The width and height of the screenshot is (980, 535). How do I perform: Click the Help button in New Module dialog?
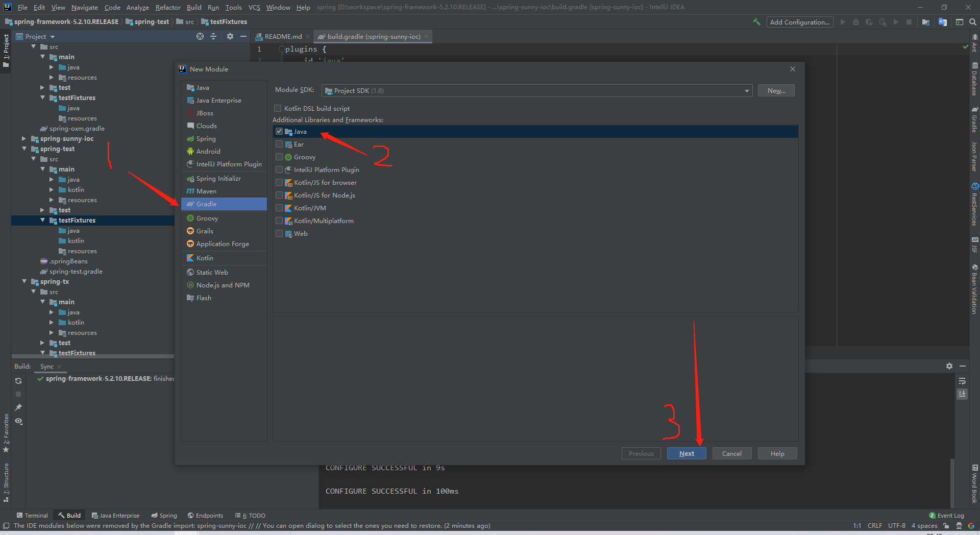[x=777, y=453]
